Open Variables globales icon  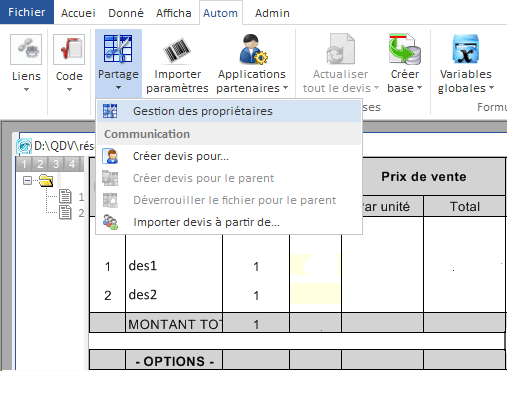click(465, 49)
